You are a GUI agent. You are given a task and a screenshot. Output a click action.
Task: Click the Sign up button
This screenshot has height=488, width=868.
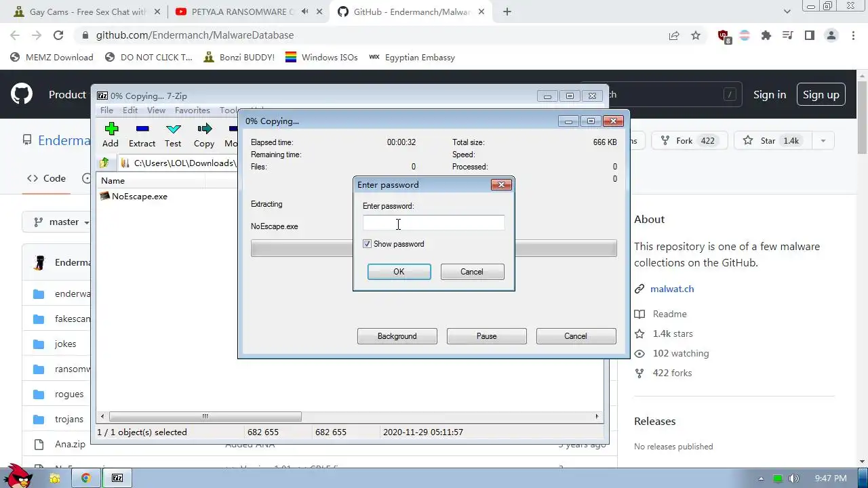point(821,95)
